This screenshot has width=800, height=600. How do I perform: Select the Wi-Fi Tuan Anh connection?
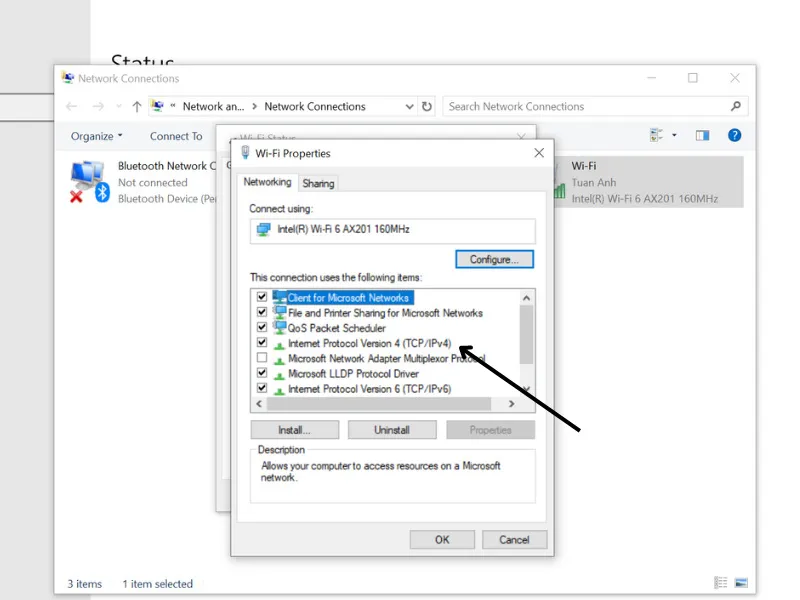coord(648,182)
